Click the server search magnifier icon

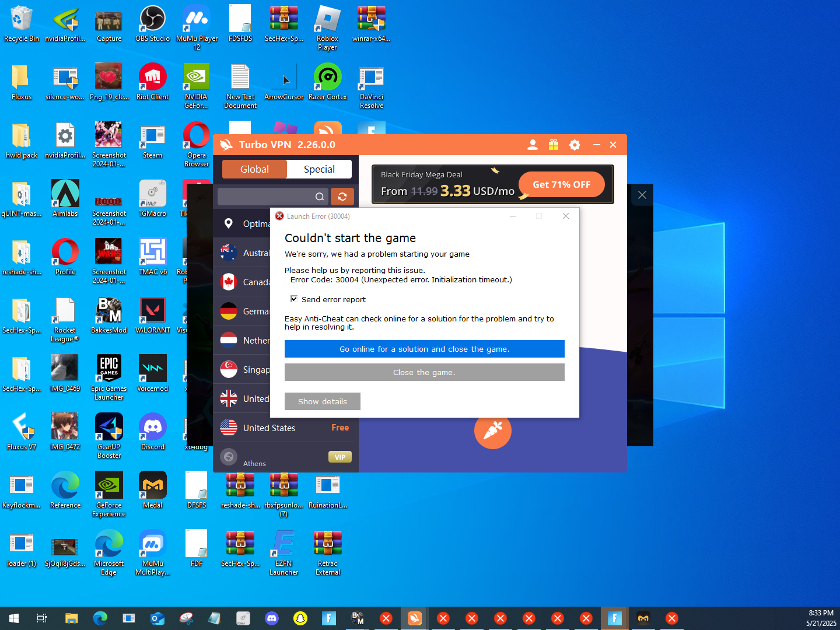coord(320,197)
